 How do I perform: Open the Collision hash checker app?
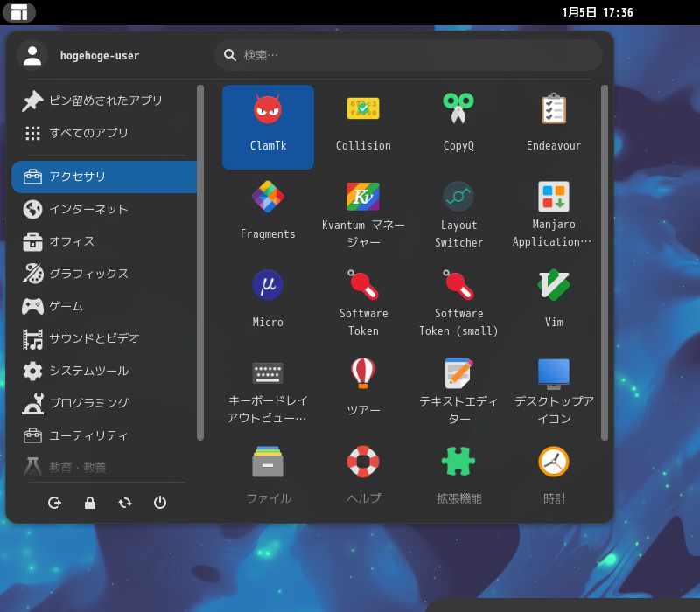[363, 127]
